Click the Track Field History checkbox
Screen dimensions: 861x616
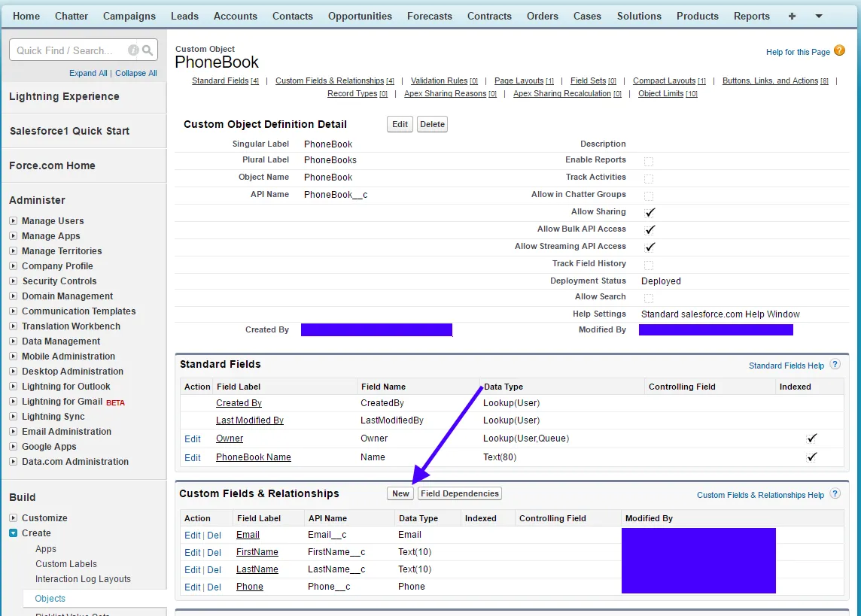pos(649,265)
